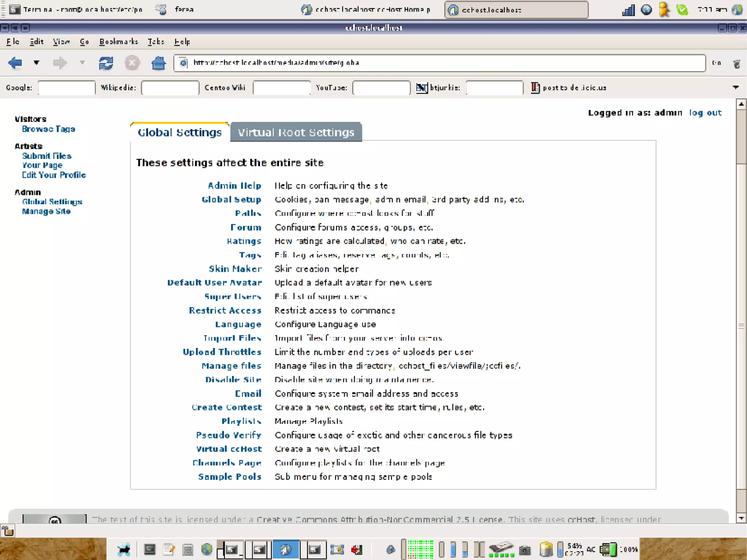Switch to Virtual Root Settings tab
747x560 pixels.
pyautogui.click(x=296, y=132)
